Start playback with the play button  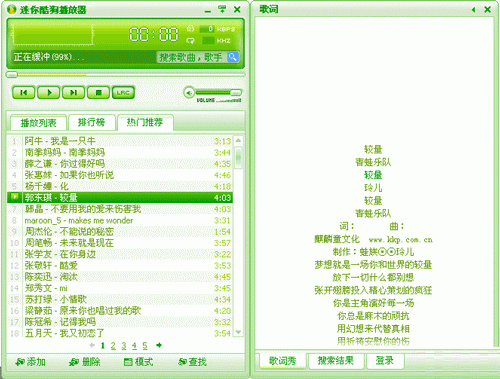(x=49, y=92)
